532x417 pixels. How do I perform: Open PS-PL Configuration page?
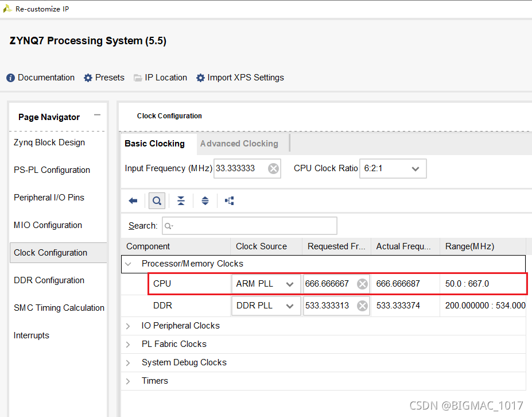(52, 170)
